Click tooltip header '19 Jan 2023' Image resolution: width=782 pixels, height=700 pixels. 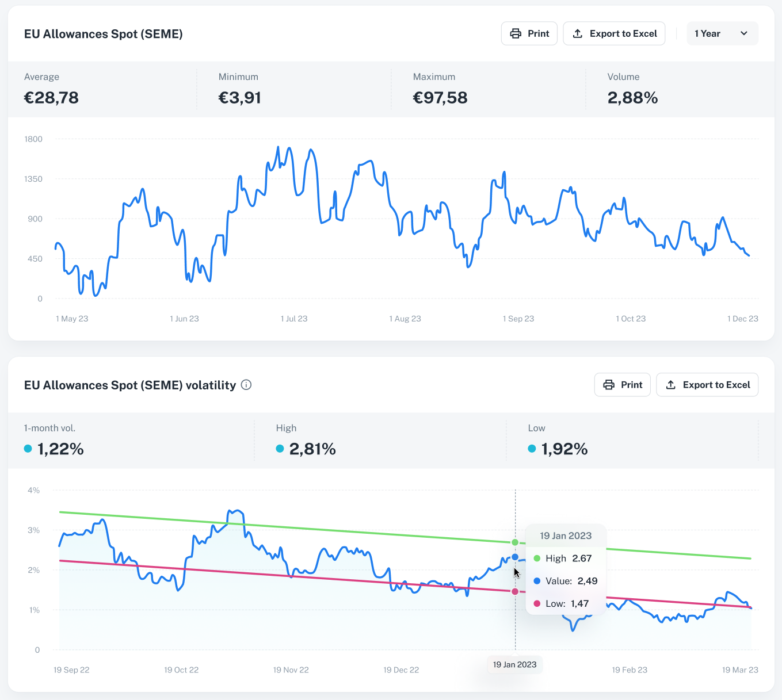point(566,536)
